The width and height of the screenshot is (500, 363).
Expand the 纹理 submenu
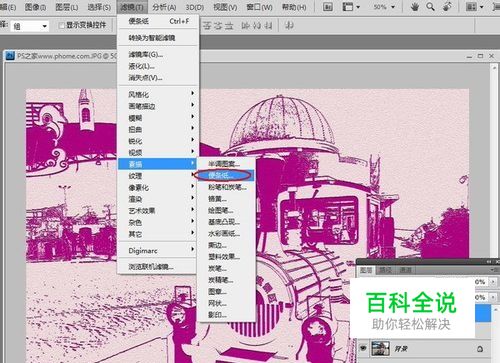[x=157, y=176]
